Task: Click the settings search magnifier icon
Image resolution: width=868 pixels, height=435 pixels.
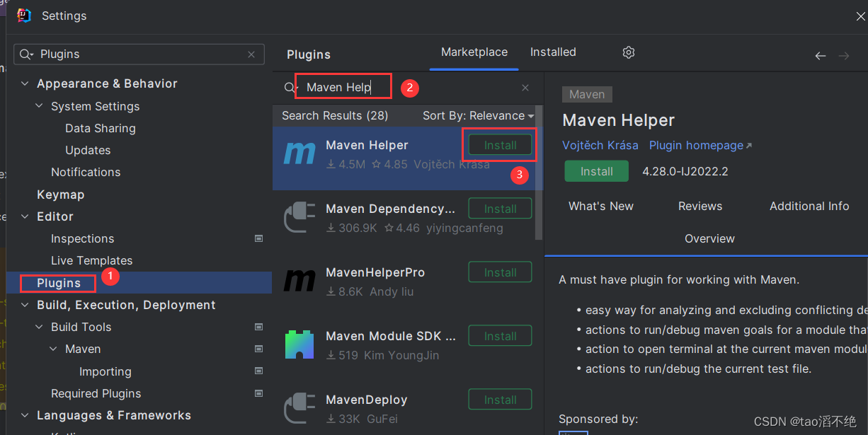Action: point(26,54)
